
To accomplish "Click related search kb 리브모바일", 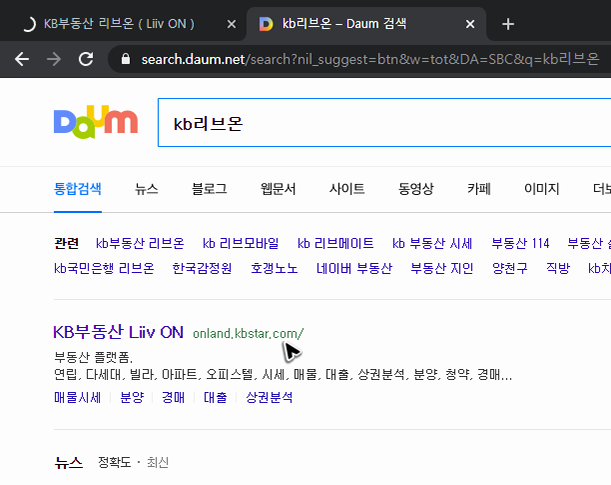I will pyautogui.click(x=240, y=243).
